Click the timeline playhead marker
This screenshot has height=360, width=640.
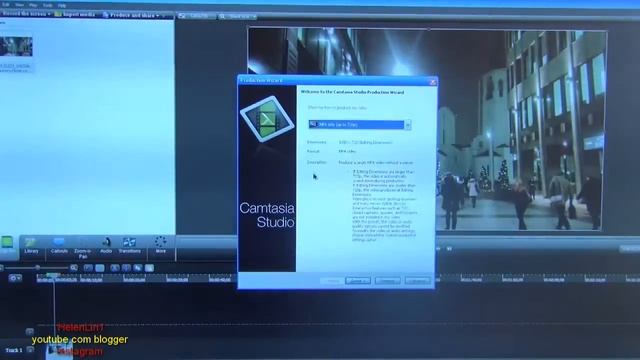point(52,276)
